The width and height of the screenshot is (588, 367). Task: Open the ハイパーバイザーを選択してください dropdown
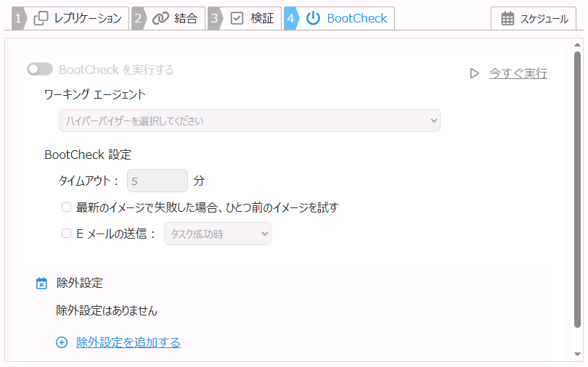249,120
